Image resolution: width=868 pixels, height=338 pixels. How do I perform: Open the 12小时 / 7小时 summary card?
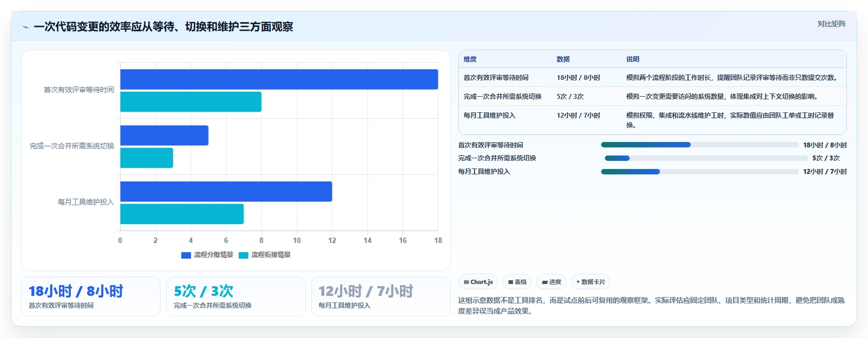[x=381, y=296]
